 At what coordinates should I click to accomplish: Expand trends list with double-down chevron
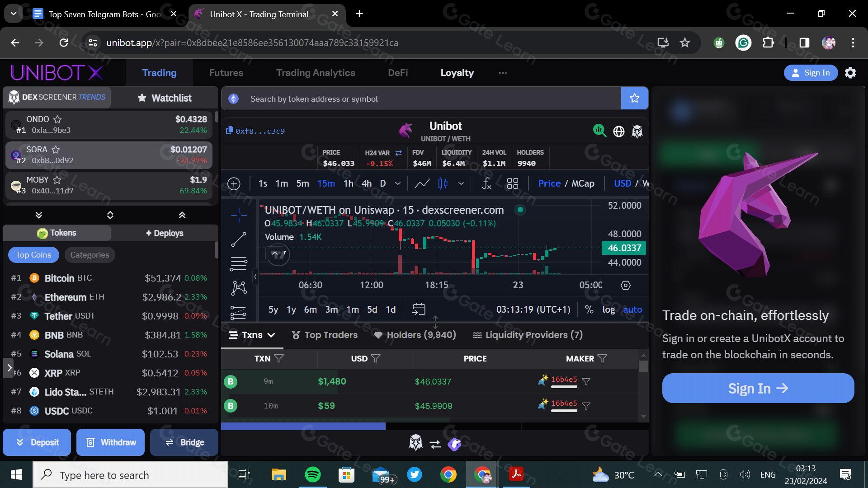39,215
